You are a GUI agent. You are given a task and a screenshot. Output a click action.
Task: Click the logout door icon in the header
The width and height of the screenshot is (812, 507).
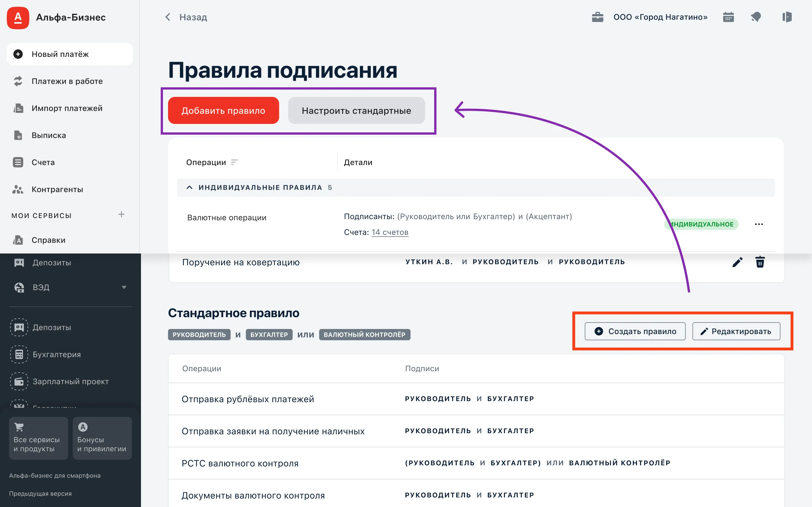(787, 17)
